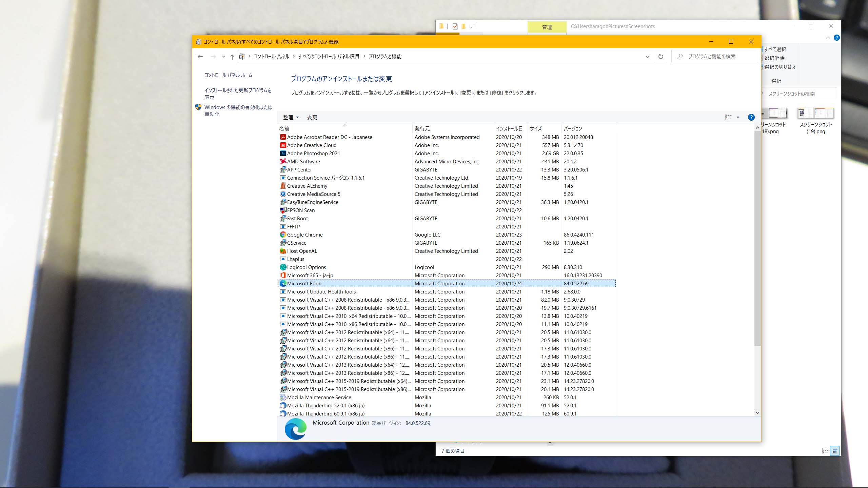Select the 管理 tab in Explorer
The image size is (868, 488).
[547, 27]
